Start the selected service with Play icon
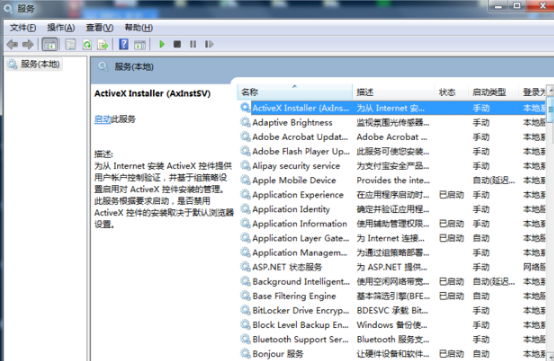This screenshot has height=361, width=554. coord(162,45)
